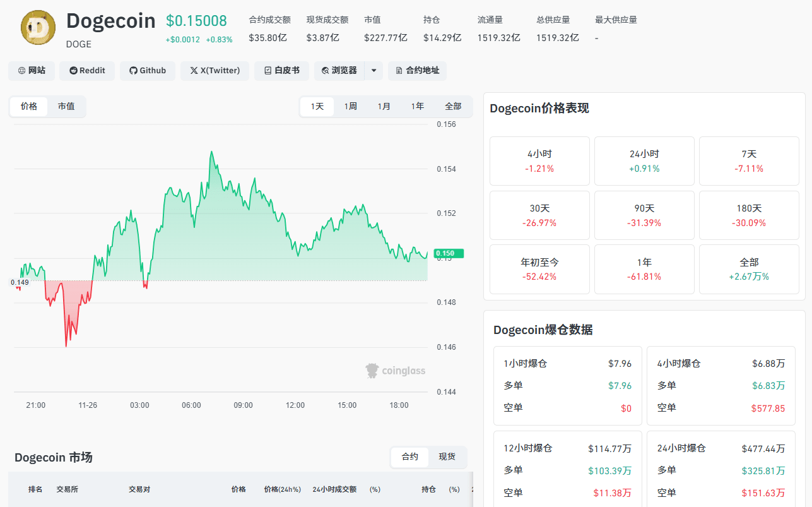Select the 1年 time range

418,107
